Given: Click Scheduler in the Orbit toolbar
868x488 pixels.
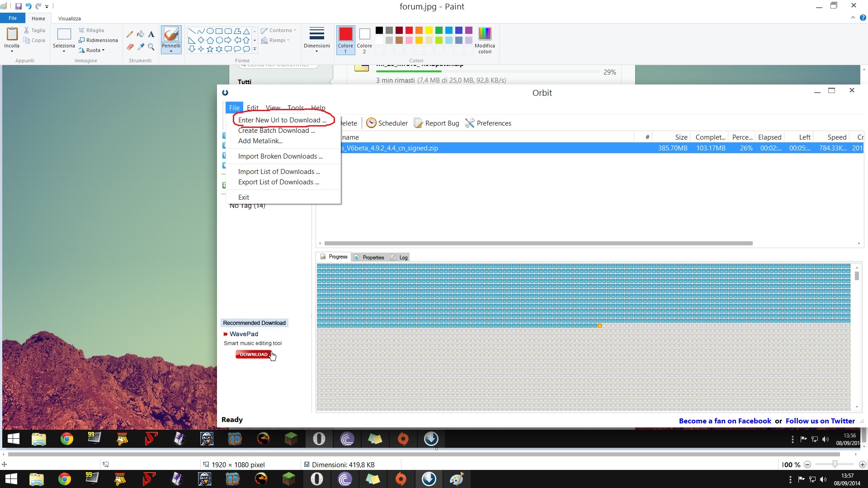Looking at the screenshot, I should click(x=387, y=123).
